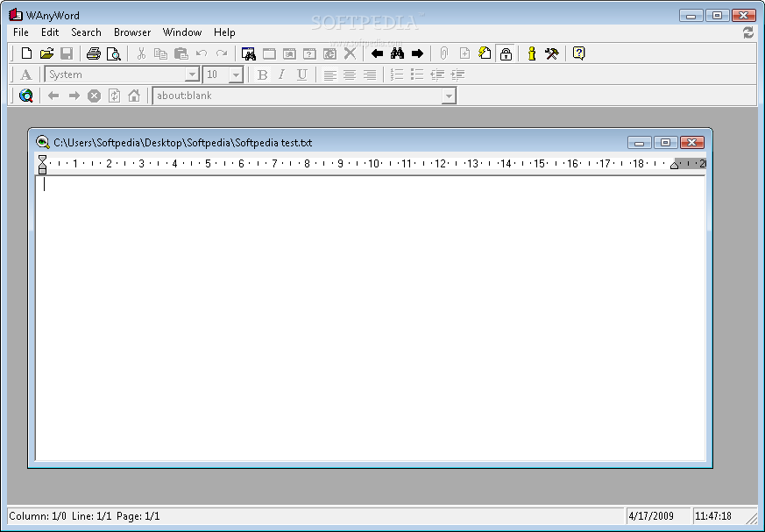Maximize the Softpedia test.txt document window
The width and height of the screenshot is (765, 532).
pos(665,142)
